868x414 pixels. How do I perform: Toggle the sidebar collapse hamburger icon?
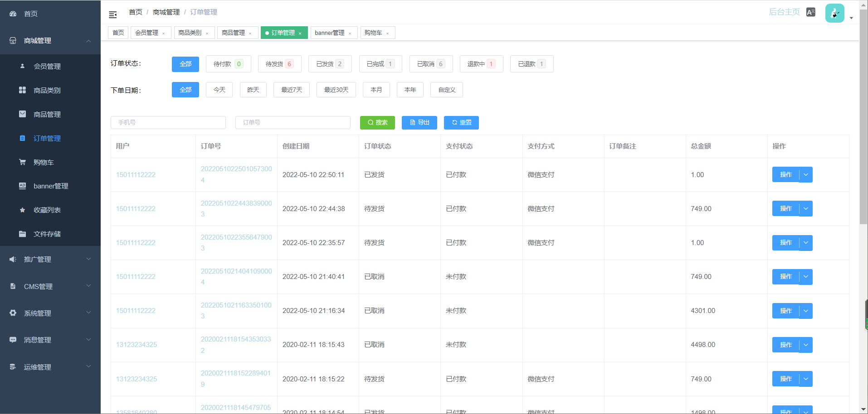click(x=113, y=15)
